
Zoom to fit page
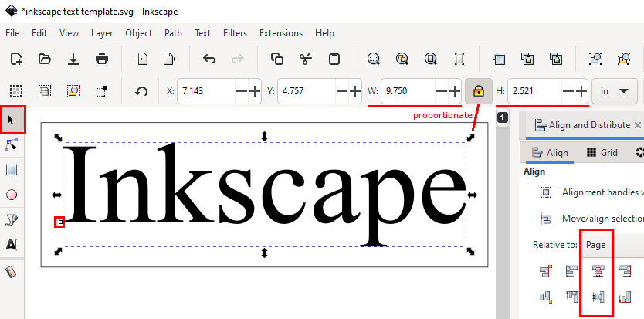430,59
